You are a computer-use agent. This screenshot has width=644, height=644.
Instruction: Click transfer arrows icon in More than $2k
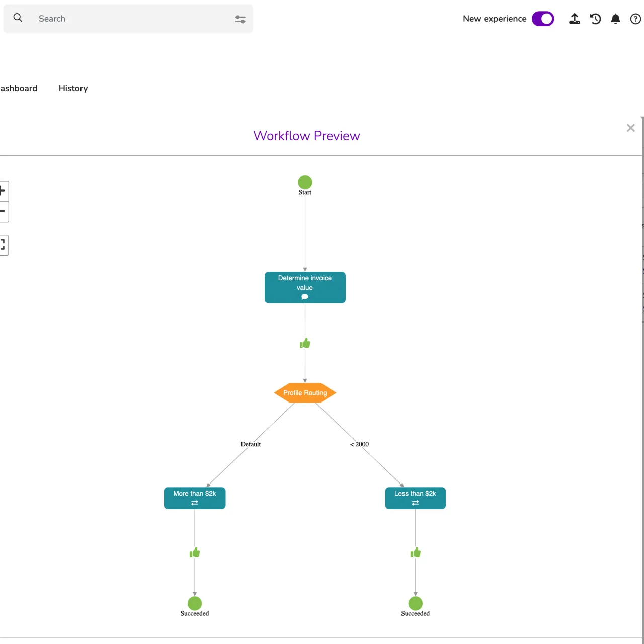click(195, 503)
